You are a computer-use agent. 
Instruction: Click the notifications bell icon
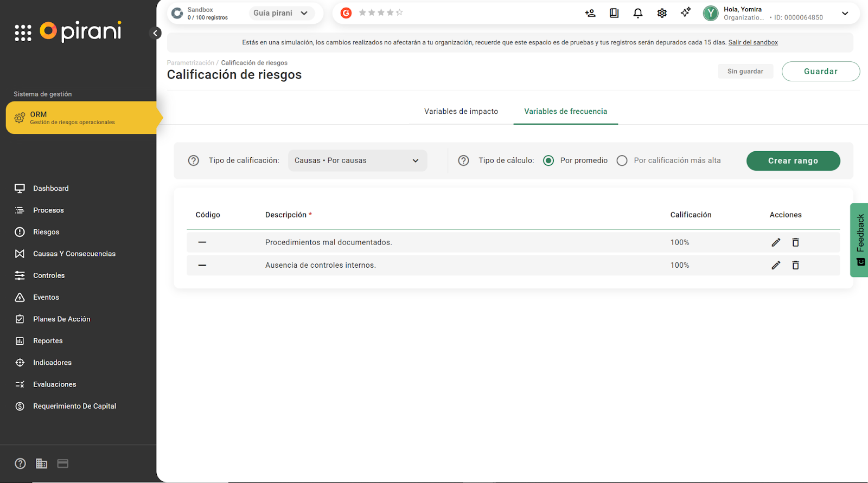tap(638, 13)
